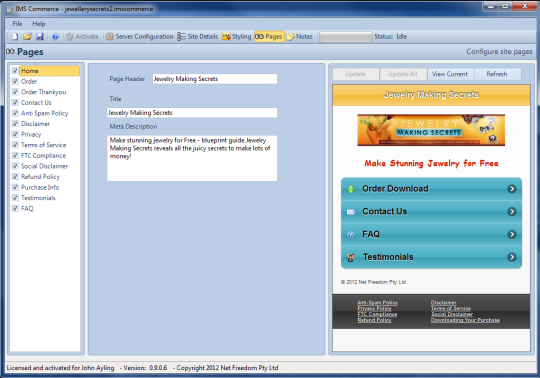Select Social Disclaimer in the pages list

pos(44,166)
